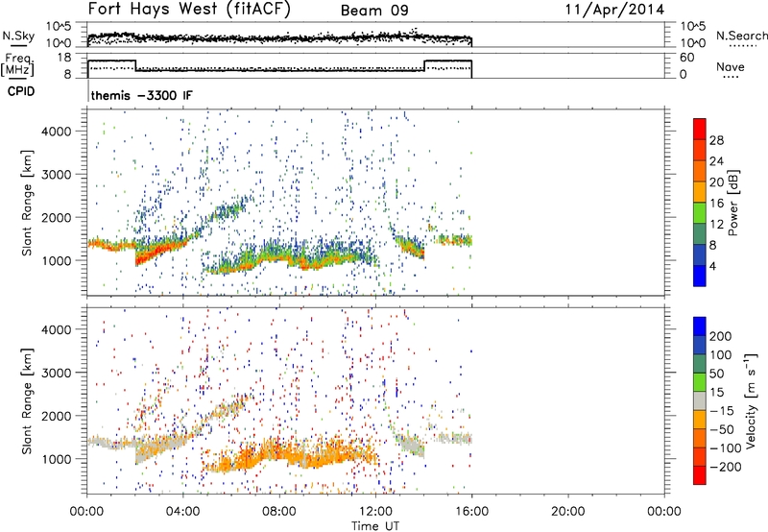The height and width of the screenshot is (532, 768).
Task: Click the gray segment of velocity color bar
Action: [700, 400]
